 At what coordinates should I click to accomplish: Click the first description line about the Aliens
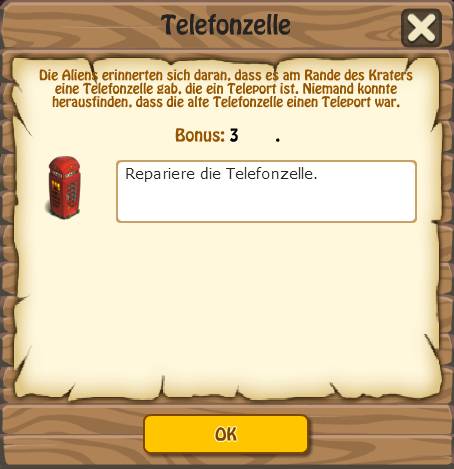click(226, 75)
